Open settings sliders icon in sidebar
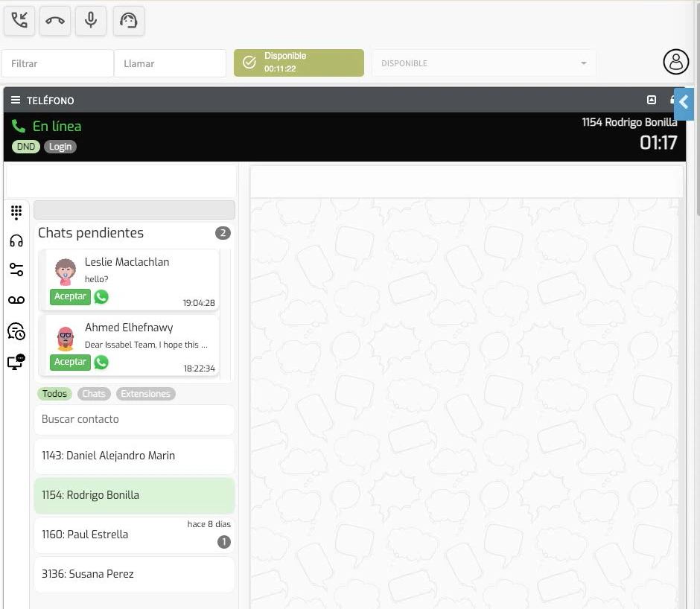 16,270
